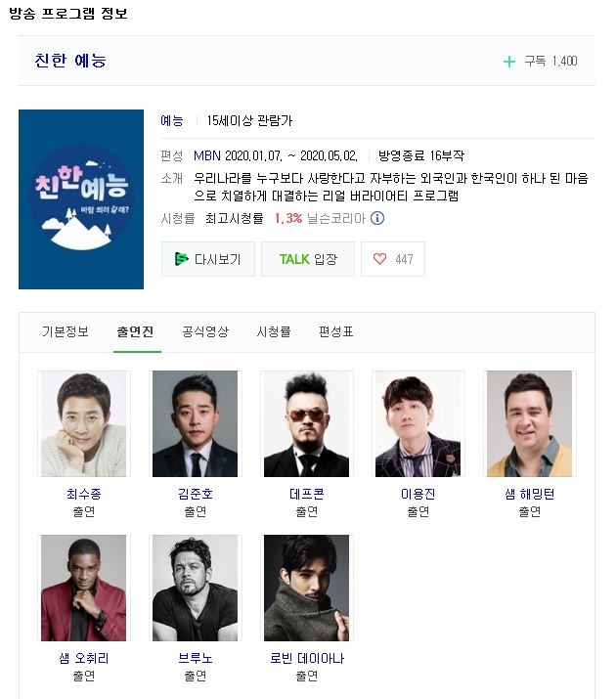Switch to the 기본정보 tab
The width and height of the screenshot is (616, 699).
[66, 331]
